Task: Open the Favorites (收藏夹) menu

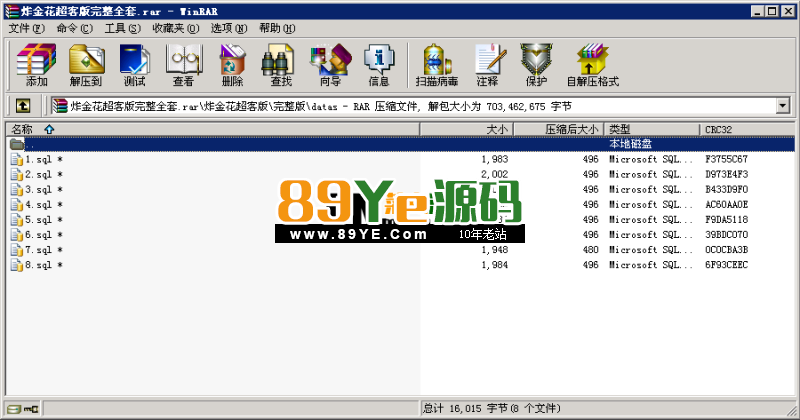Action: [x=176, y=28]
